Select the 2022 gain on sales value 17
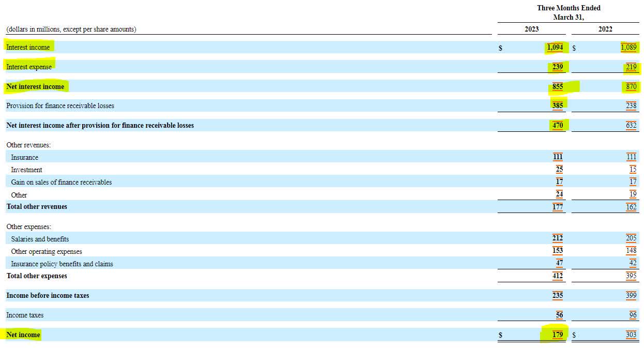The image size is (644, 349). pyautogui.click(x=633, y=181)
